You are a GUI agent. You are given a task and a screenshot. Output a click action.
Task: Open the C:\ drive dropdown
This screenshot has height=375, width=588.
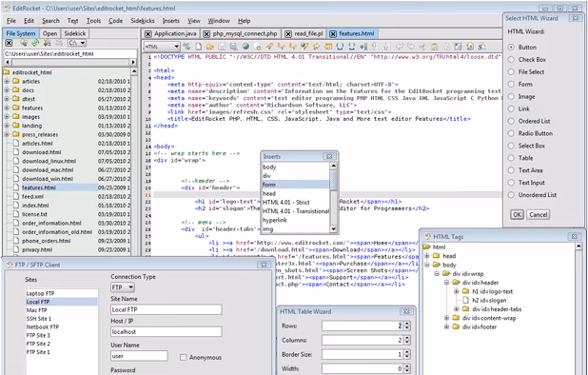78,43
